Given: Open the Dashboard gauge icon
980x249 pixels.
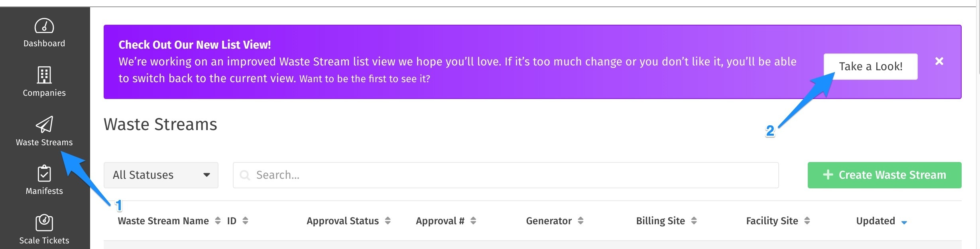Looking at the screenshot, I should point(44,26).
